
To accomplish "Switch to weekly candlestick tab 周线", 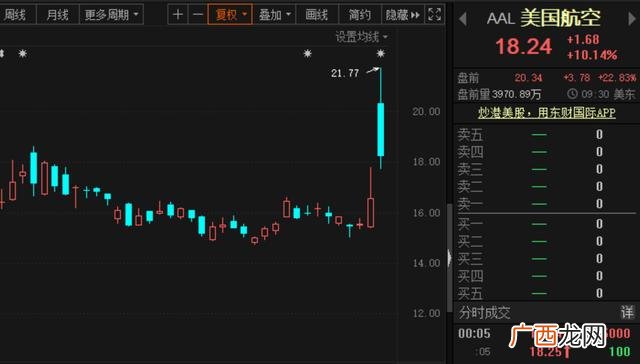I will click(14, 15).
